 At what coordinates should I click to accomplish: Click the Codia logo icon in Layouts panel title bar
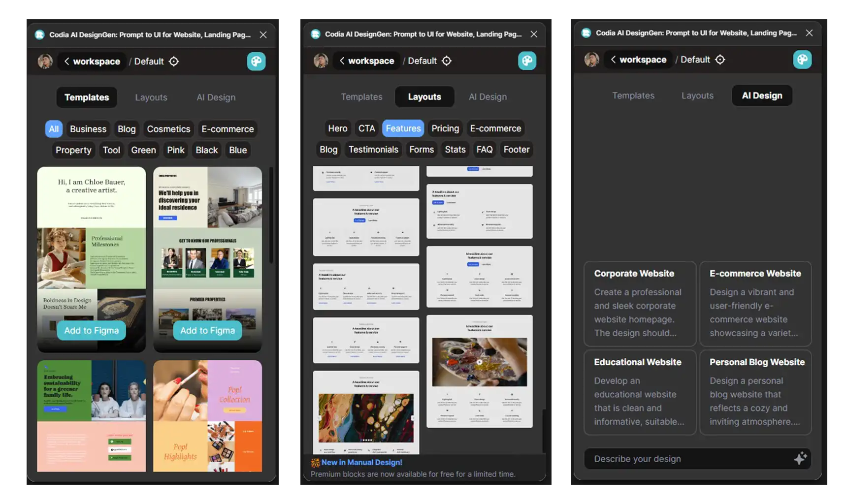tap(316, 34)
